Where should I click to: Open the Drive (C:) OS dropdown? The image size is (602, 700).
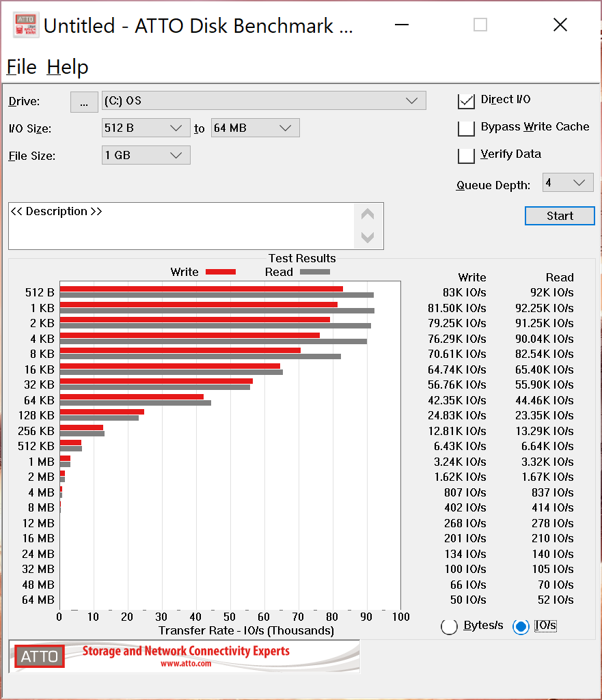pyautogui.click(x=264, y=101)
